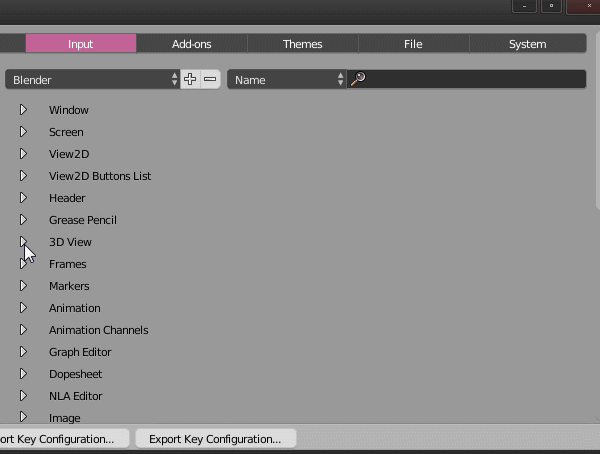Switch to the Input tab
600x454 pixels.
(x=81, y=44)
